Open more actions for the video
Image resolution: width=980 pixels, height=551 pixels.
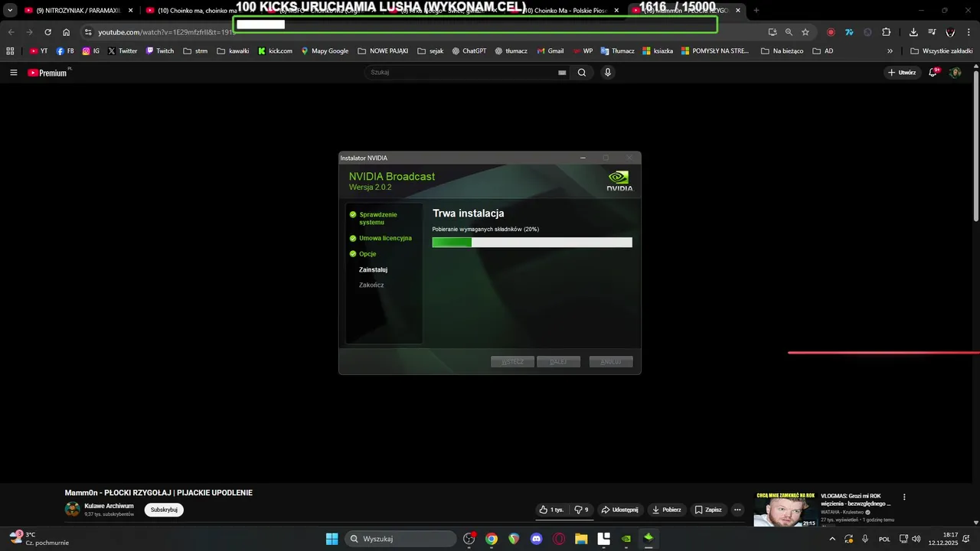[737, 510]
